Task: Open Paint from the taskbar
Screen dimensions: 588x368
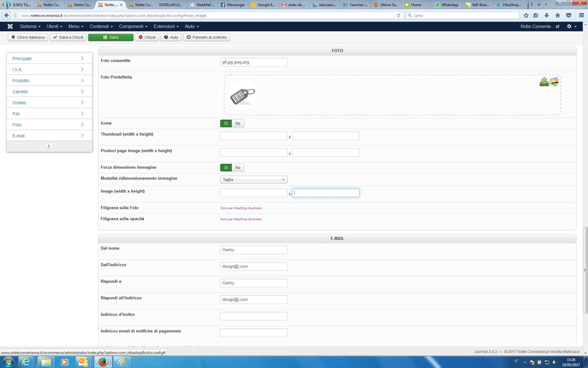Action: (x=122, y=362)
